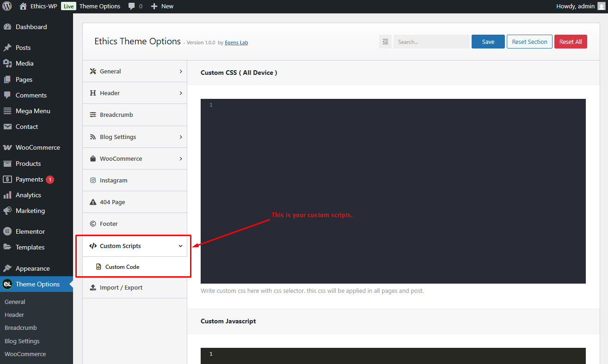Open the comments bubble in admin bar
Image resolution: width=608 pixels, height=364 pixels.
132,6
